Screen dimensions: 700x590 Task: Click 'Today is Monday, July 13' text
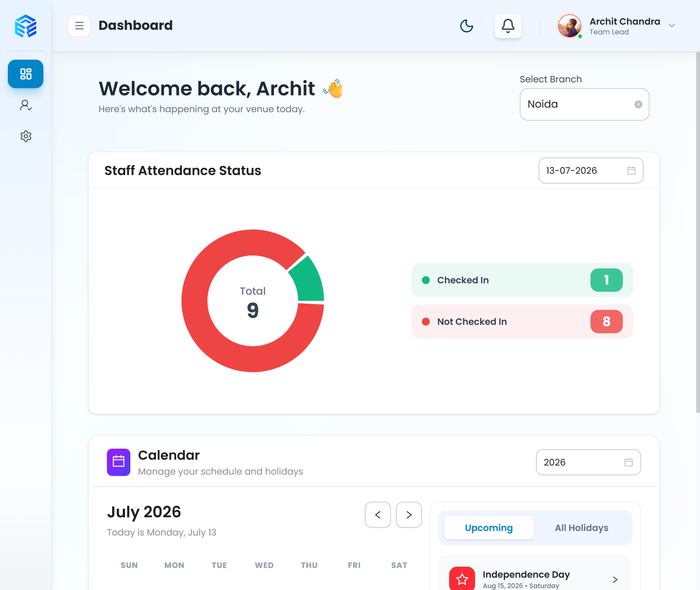pyautogui.click(x=162, y=532)
